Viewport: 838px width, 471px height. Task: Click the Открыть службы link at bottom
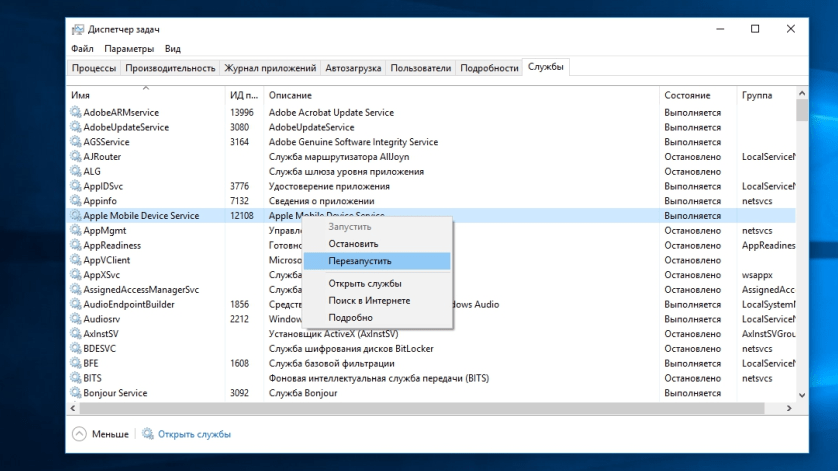point(194,434)
